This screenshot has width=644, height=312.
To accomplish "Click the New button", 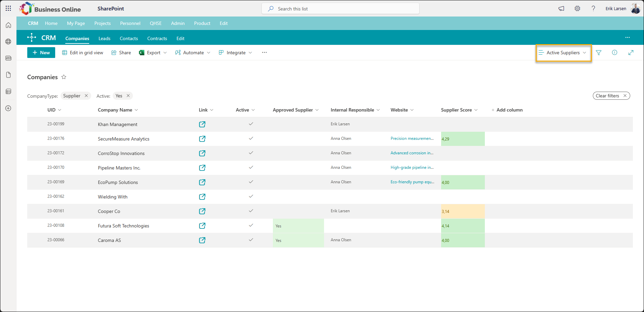I will 41,53.
